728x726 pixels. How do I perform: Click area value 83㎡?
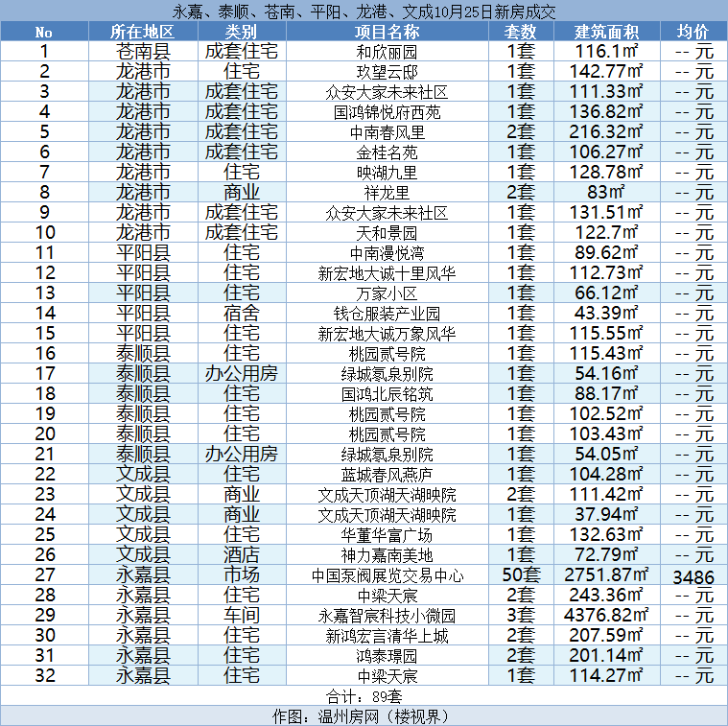tap(606, 192)
